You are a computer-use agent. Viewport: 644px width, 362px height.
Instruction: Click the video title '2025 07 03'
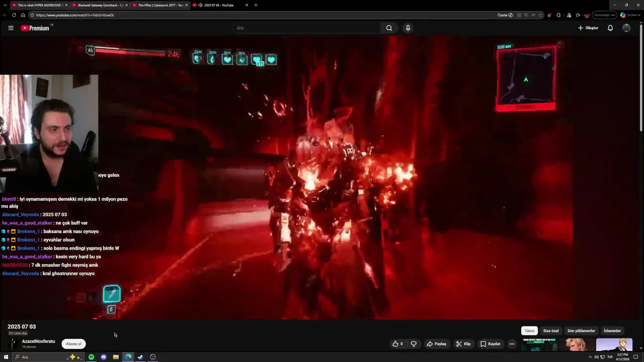22,327
